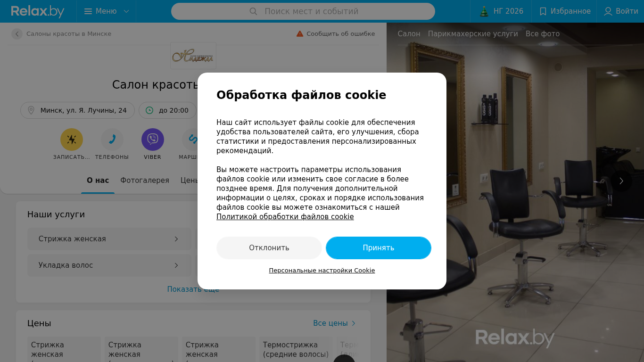The height and width of the screenshot is (362, 644).
Task: Open Политикой обработки файлов cookie link
Action: [x=285, y=217]
